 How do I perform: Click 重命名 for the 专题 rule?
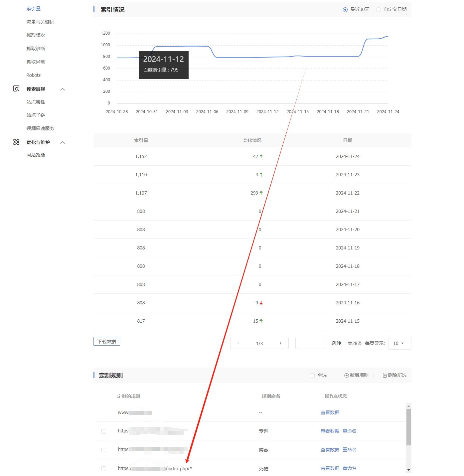(350, 431)
